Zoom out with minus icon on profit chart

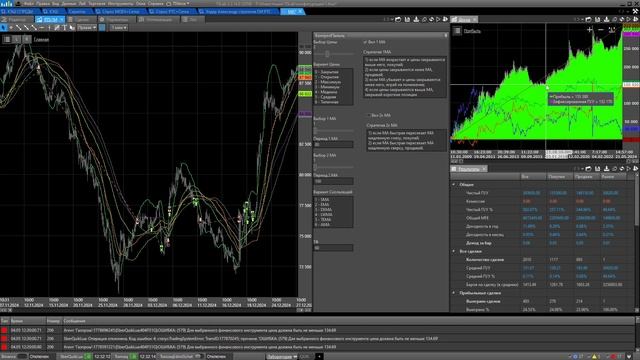tap(601, 29)
